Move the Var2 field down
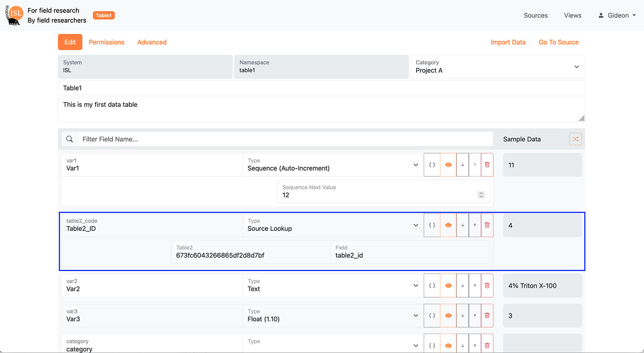The width and height of the screenshot is (644, 353). pos(462,286)
